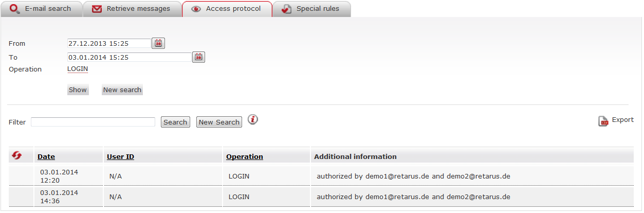The width and height of the screenshot is (644, 213).
Task: Click the Search button beside Filter
Action: pyautogui.click(x=175, y=122)
